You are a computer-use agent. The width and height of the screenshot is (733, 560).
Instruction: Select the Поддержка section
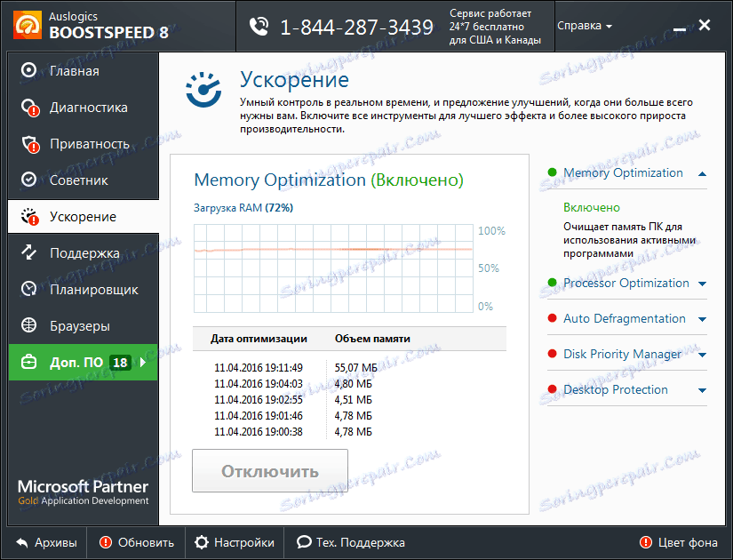(84, 253)
